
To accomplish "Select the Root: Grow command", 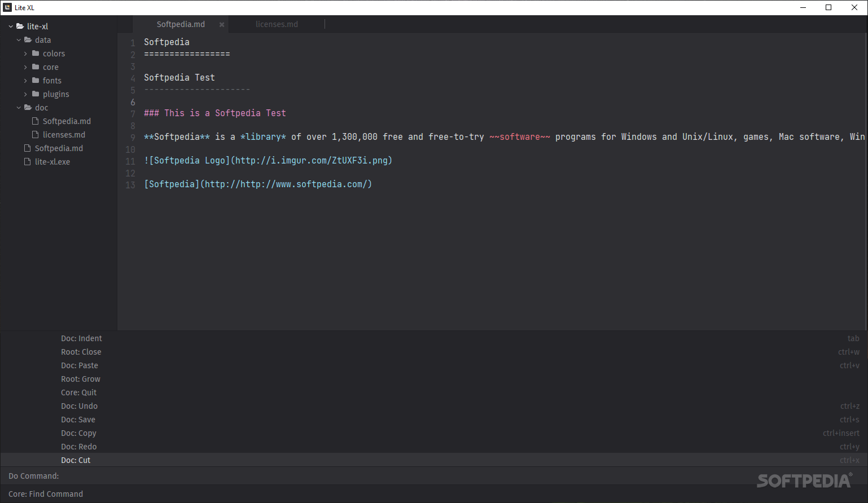I will (434, 379).
